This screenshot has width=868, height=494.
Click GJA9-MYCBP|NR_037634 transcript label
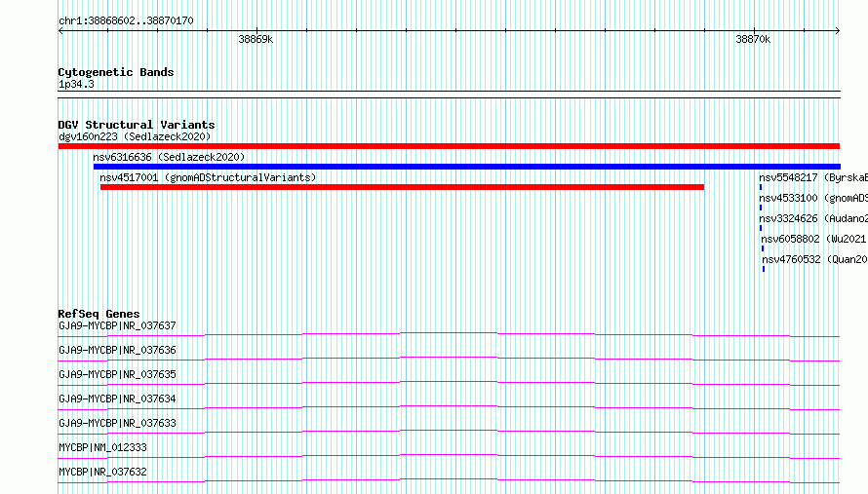coord(117,399)
